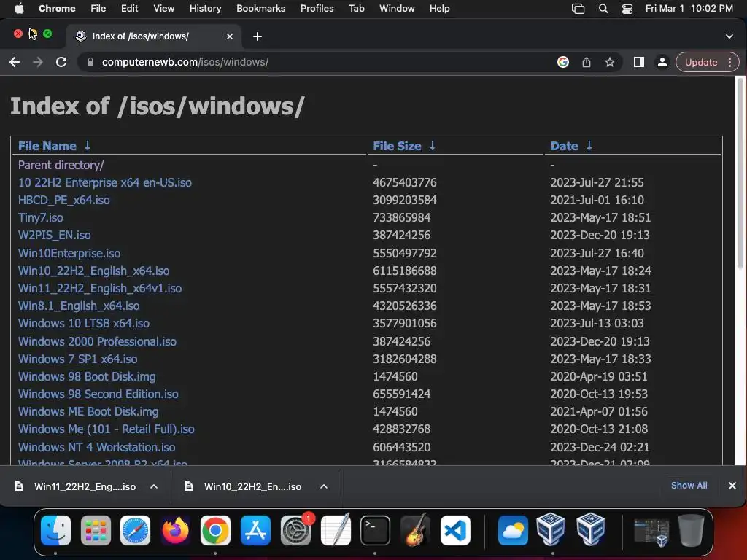The width and height of the screenshot is (747, 560).
Task: Click the share page icon
Action: pos(586,62)
